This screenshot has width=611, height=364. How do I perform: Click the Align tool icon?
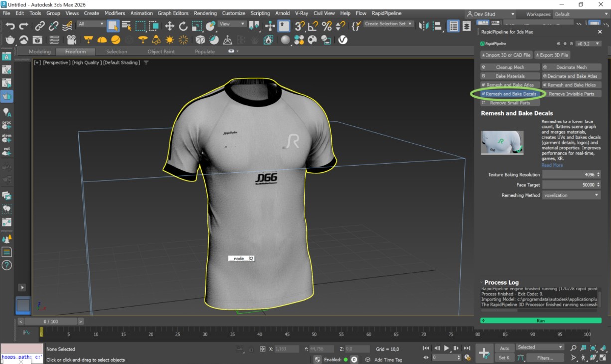438,26
